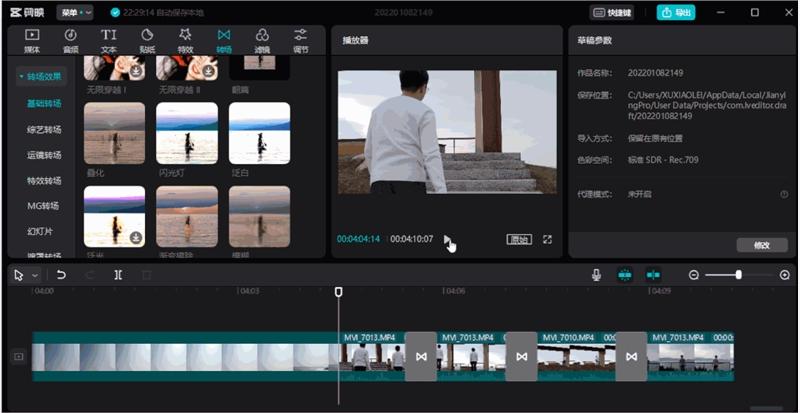
Task: Toggle the auto-snap alignment button
Action: 653,275
